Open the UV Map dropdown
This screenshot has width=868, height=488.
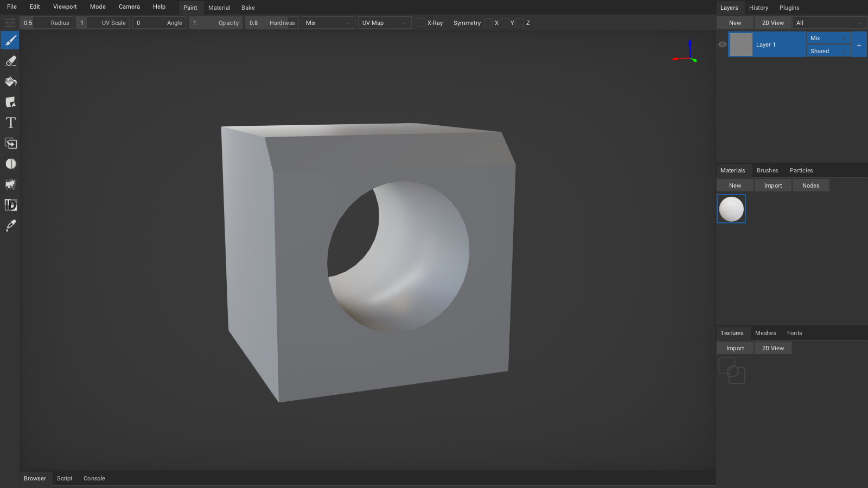384,23
